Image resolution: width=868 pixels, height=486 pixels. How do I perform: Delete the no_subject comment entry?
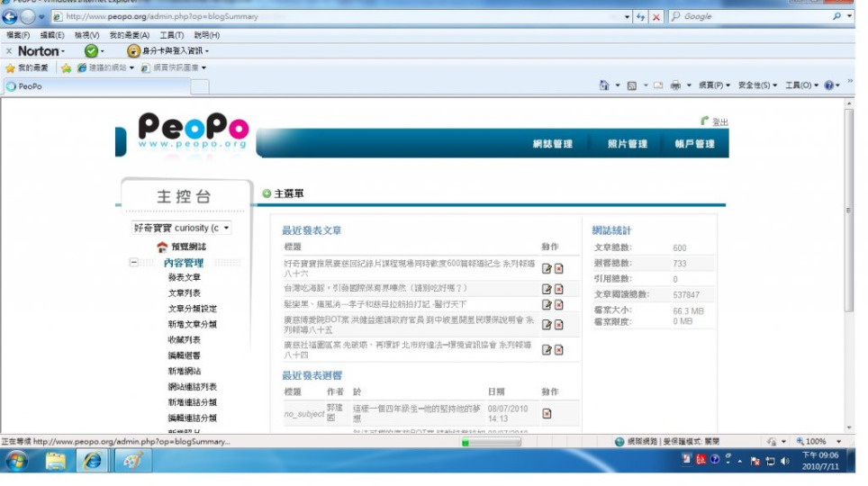(x=547, y=413)
